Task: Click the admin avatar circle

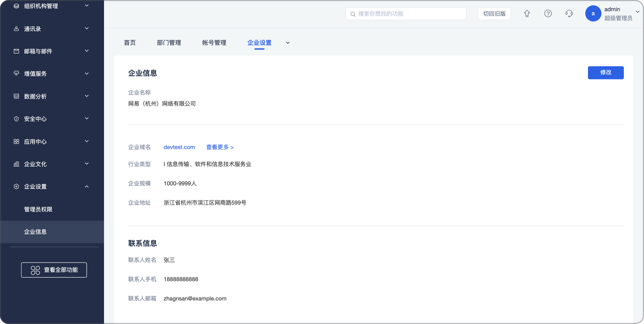Action: click(593, 14)
